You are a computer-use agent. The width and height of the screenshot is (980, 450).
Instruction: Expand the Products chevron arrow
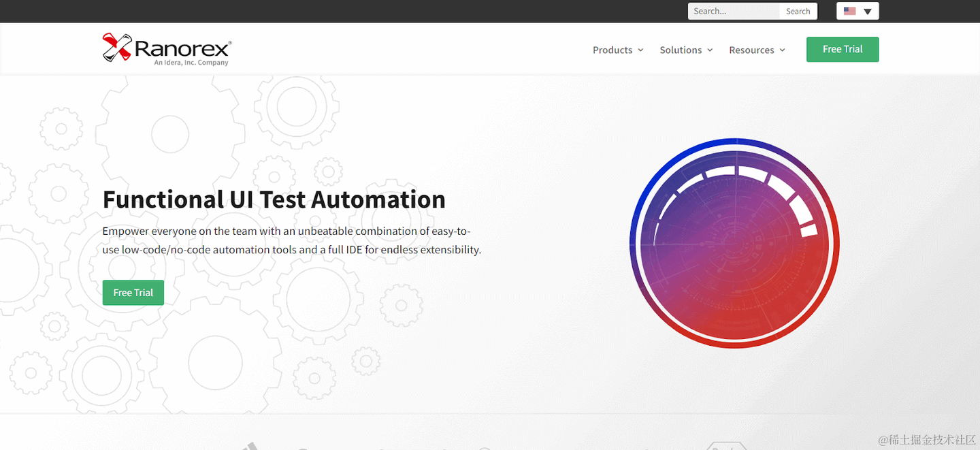click(x=640, y=50)
